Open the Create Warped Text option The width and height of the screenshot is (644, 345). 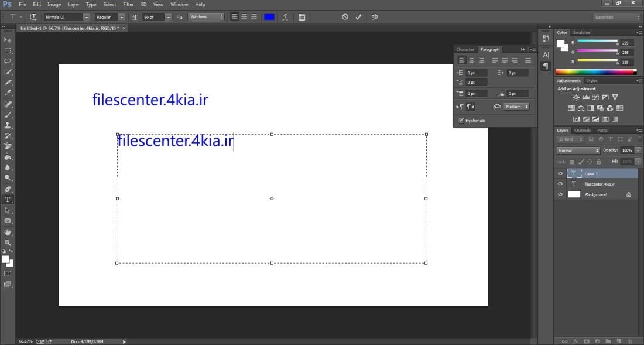pos(286,17)
